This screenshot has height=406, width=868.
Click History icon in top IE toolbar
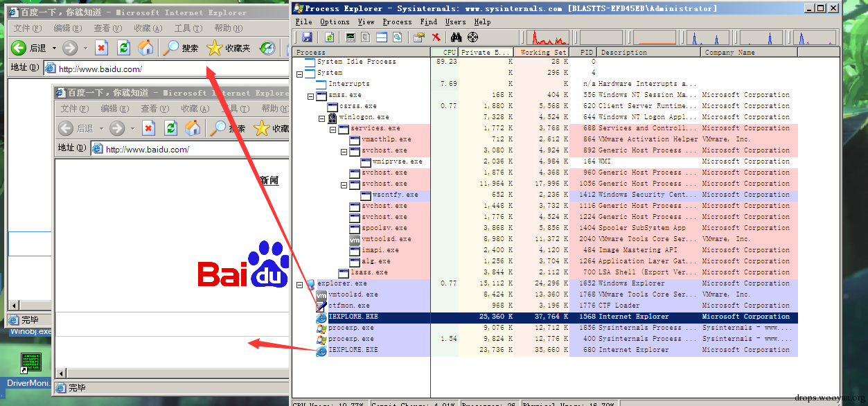point(267,48)
